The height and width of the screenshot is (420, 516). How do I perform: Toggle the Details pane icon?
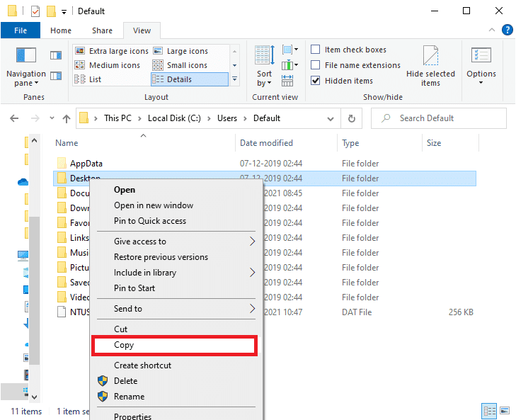56,76
